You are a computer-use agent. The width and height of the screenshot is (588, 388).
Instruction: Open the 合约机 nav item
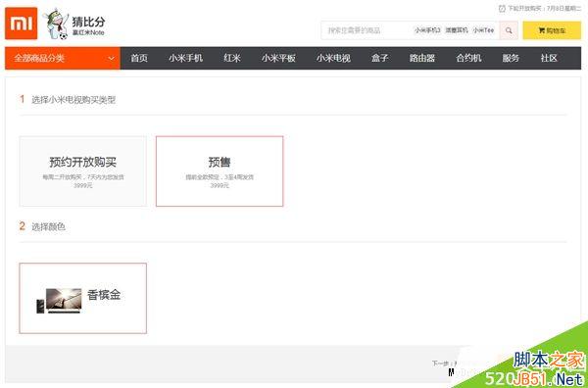[x=468, y=58]
